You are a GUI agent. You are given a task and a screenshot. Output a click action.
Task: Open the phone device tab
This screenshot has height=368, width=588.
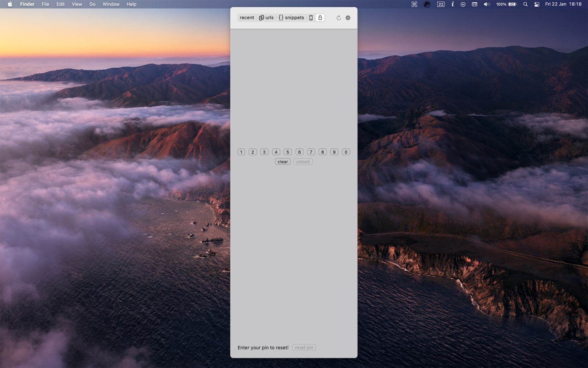[x=311, y=18]
